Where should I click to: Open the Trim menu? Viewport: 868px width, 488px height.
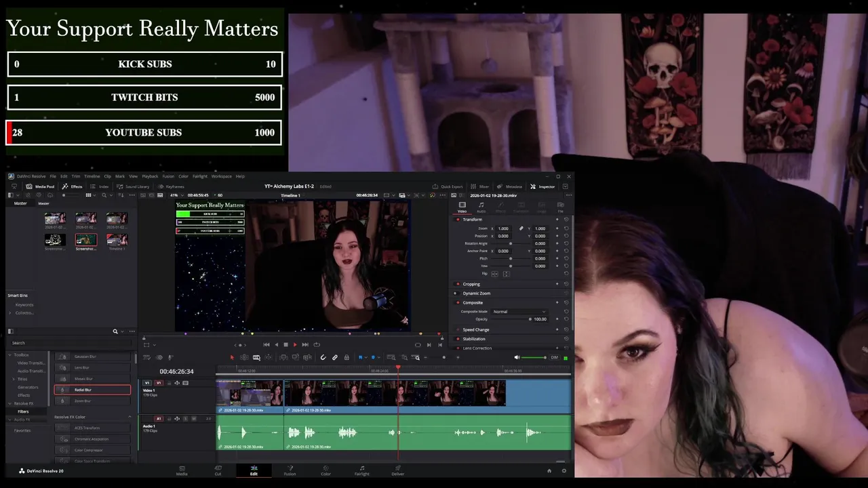click(75, 176)
